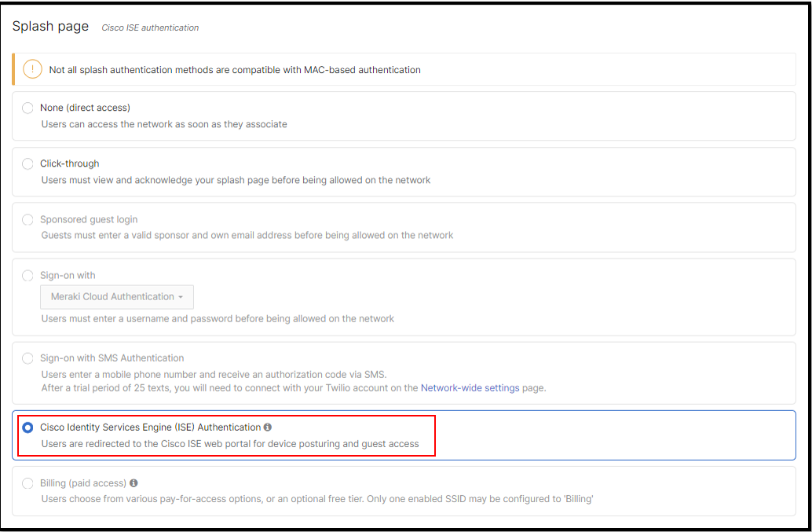Select the 'Sign-on with' radio button
This screenshot has width=812, height=532.
pyautogui.click(x=27, y=276)
